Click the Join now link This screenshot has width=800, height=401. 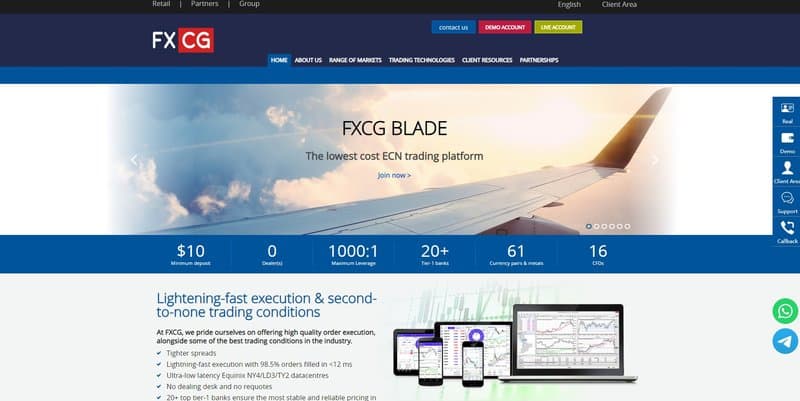[x=394, y=175]
